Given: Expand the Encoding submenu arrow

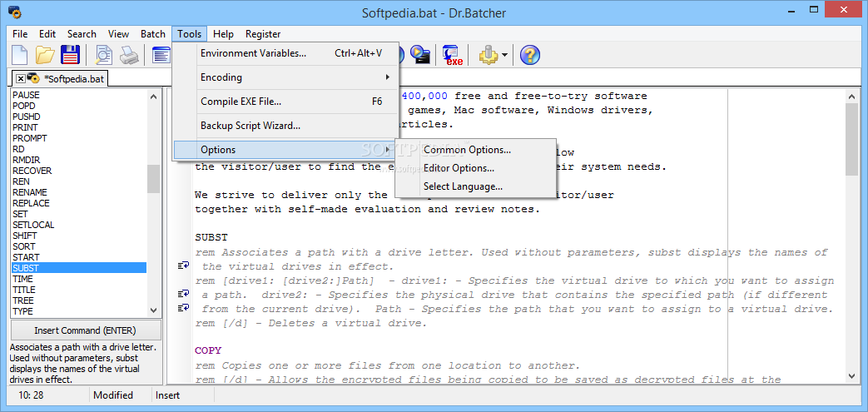Looking at the screenshot, I should point(388,77).
